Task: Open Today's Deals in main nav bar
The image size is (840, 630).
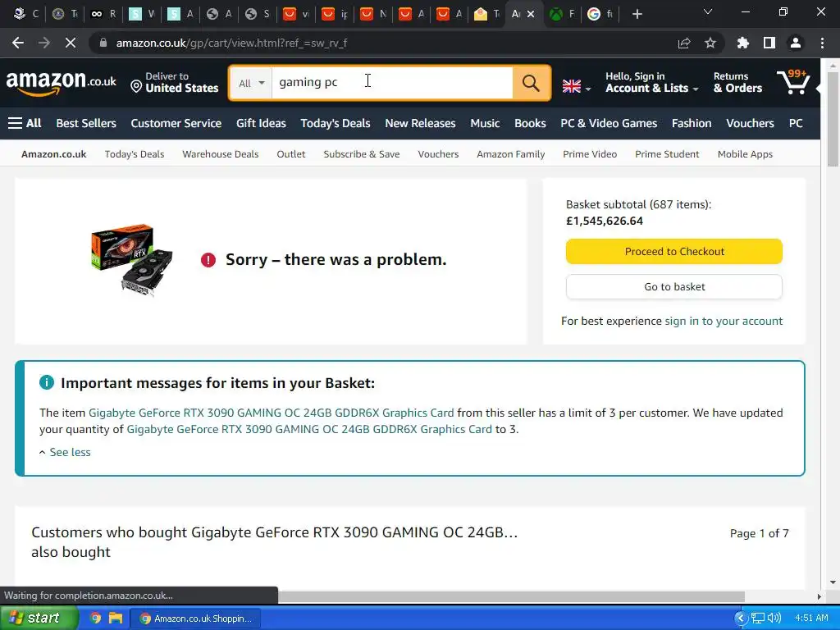Action: coord(336,123)
